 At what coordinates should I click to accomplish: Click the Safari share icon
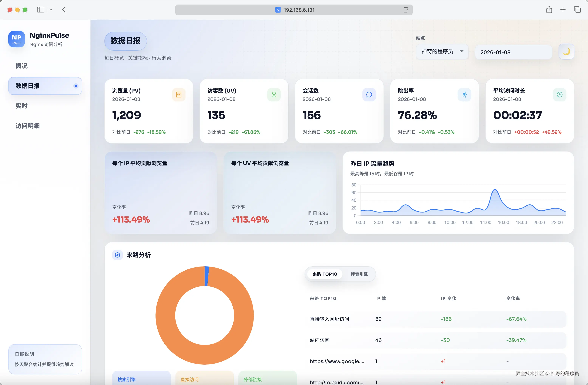[549, 10]
